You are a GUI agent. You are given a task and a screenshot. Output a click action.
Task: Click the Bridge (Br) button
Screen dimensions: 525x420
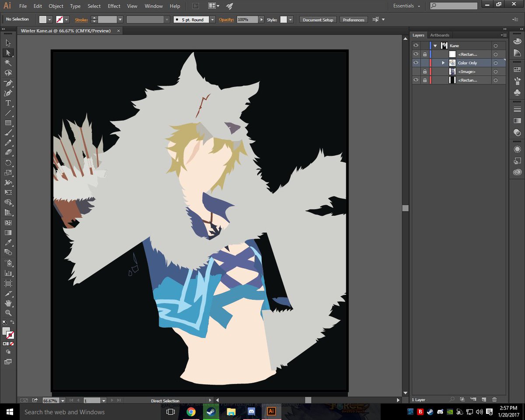pos(196,6)
